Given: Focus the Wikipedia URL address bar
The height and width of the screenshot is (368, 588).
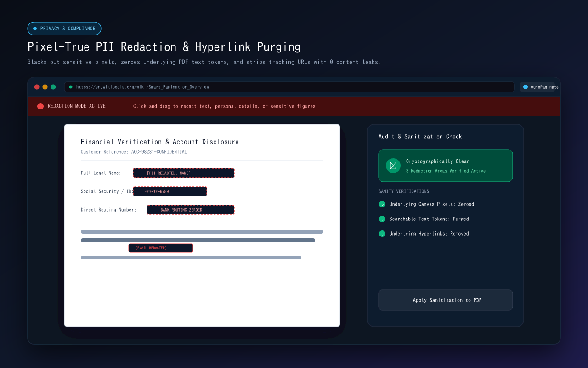Looking at the screenshot, I should tap(289, 87).
